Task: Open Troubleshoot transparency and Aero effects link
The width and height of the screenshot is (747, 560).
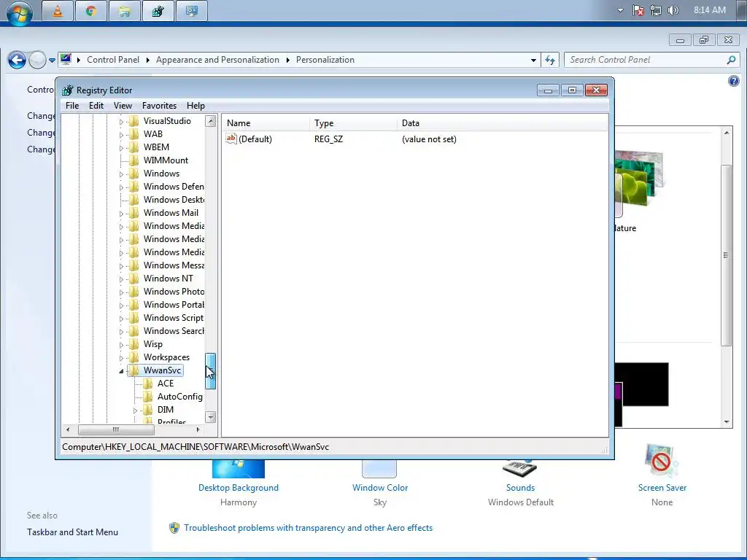Action: (x=308, y=528)
